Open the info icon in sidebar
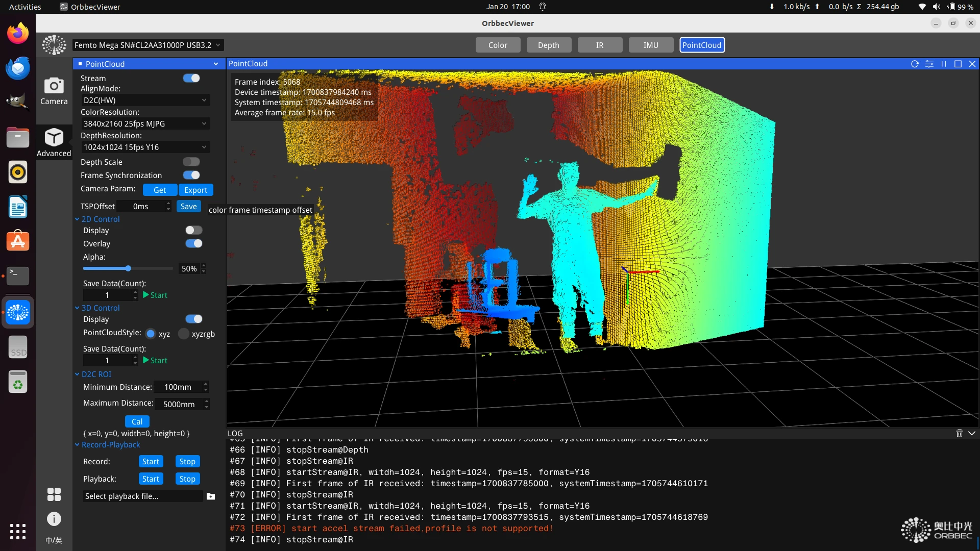 [x=54, y=519]
